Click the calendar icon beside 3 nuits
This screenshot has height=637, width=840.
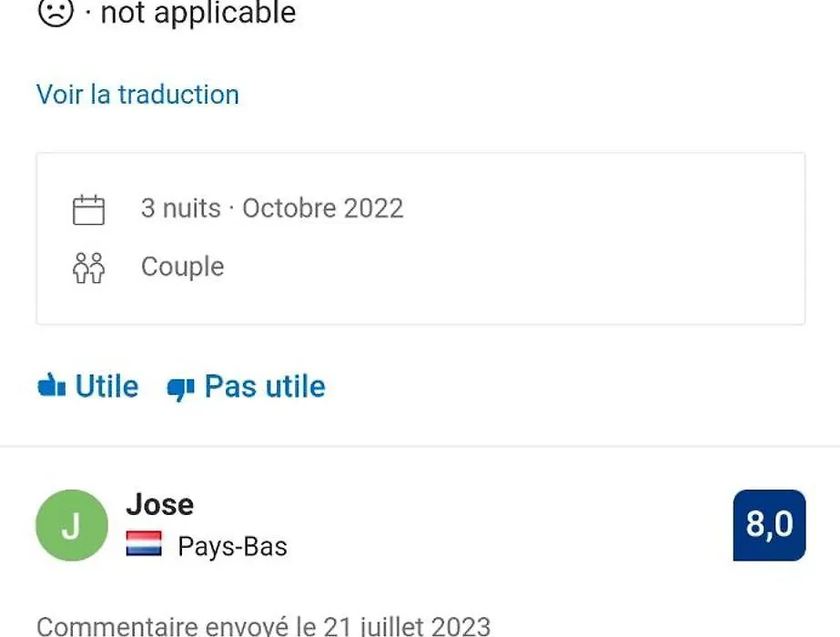[x=88, y=209]
